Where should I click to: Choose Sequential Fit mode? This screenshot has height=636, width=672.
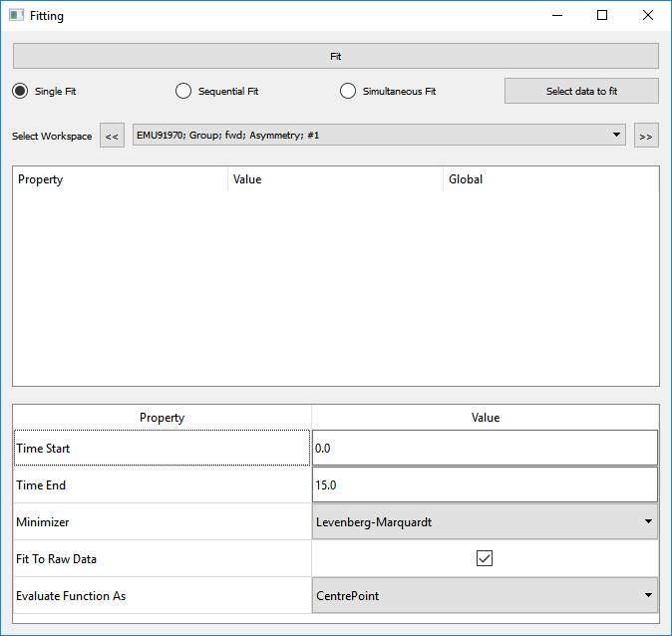[x=183, y=91]
